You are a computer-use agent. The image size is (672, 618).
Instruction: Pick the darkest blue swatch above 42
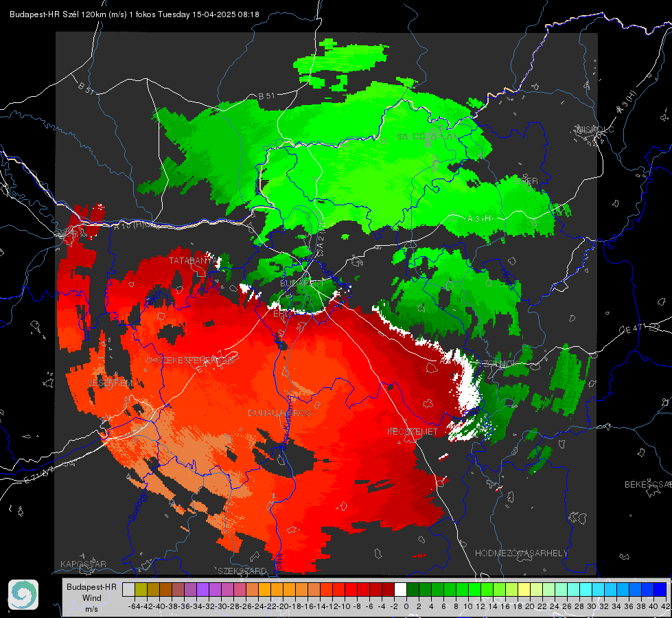[660, 589]
